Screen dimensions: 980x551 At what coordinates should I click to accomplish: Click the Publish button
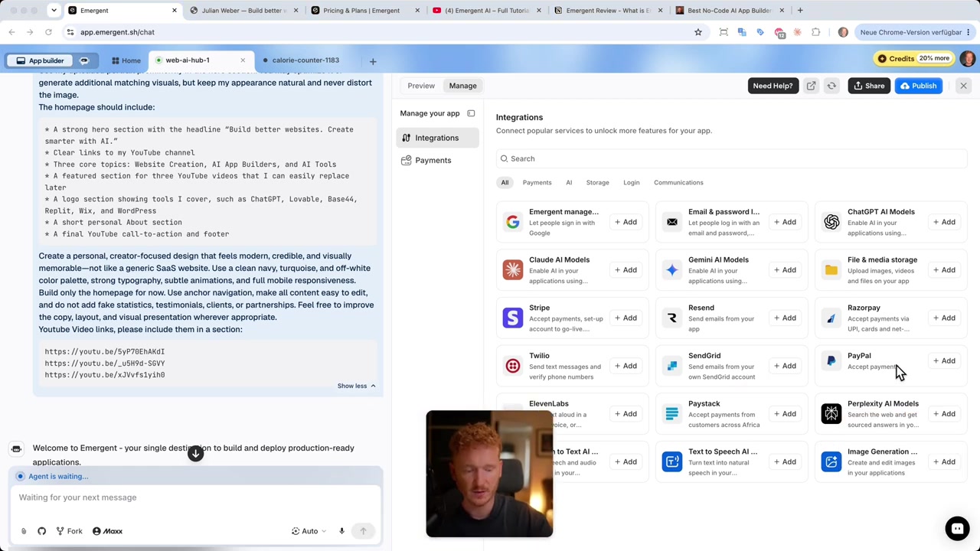[x=918, y=86]
